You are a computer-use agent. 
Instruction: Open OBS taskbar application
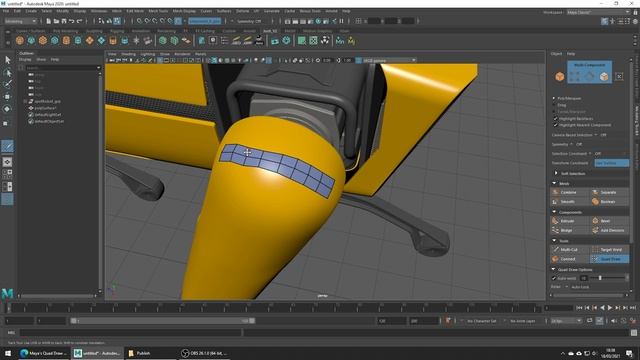coord(204,353)
